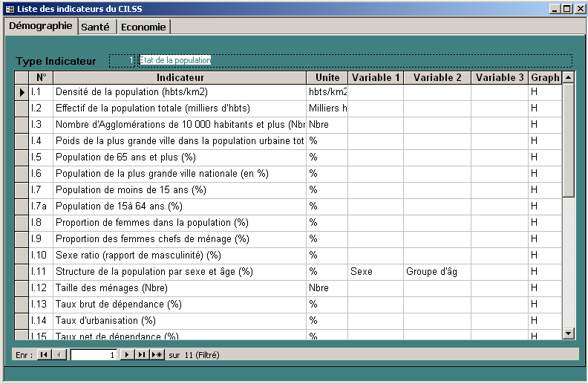
Task: Switch to the Santé tab
Action: 96,27
